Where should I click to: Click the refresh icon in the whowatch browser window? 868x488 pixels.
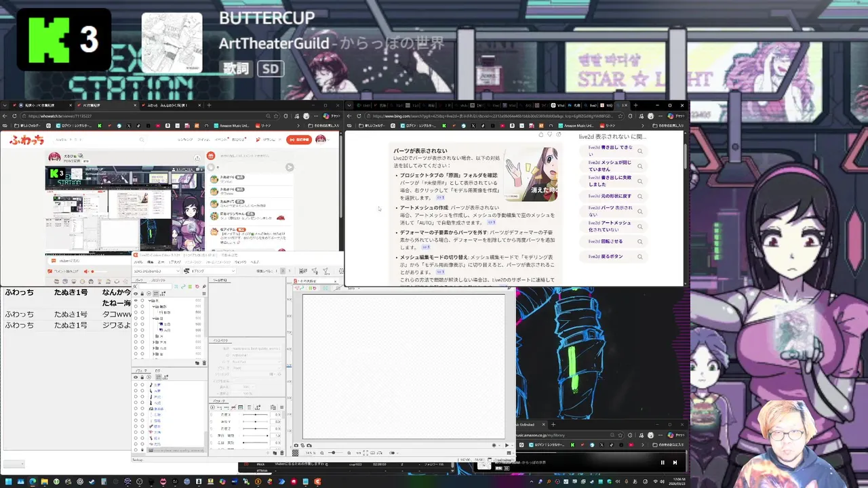coord(14,116)
